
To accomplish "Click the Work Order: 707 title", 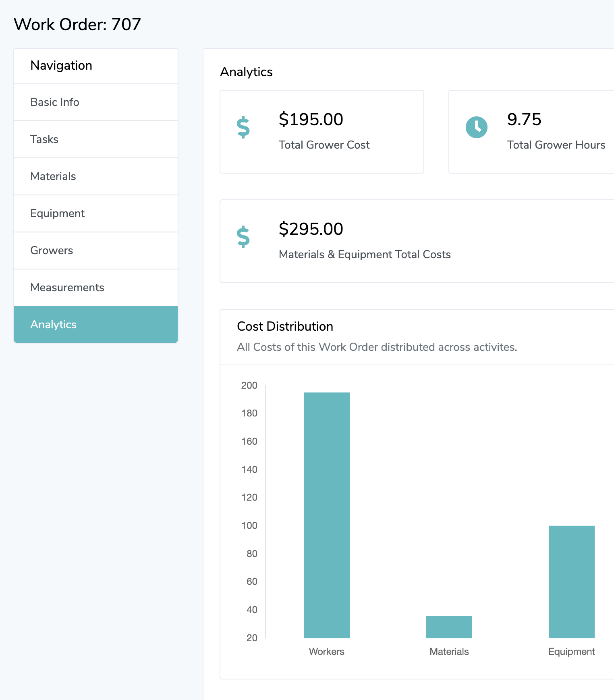I will tap(77, 25).
